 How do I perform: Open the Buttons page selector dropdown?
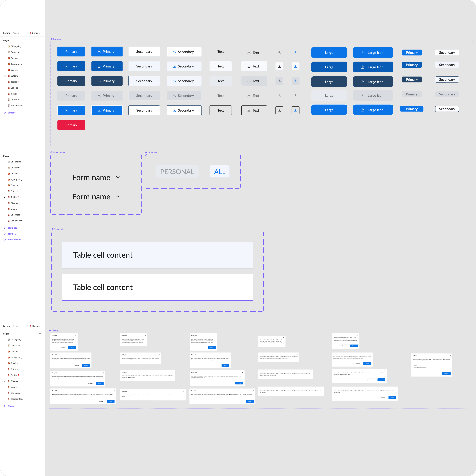click(x=36, y=33)
